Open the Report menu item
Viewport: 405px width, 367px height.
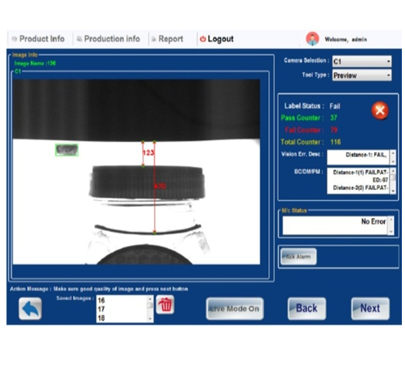click(167, 39)
